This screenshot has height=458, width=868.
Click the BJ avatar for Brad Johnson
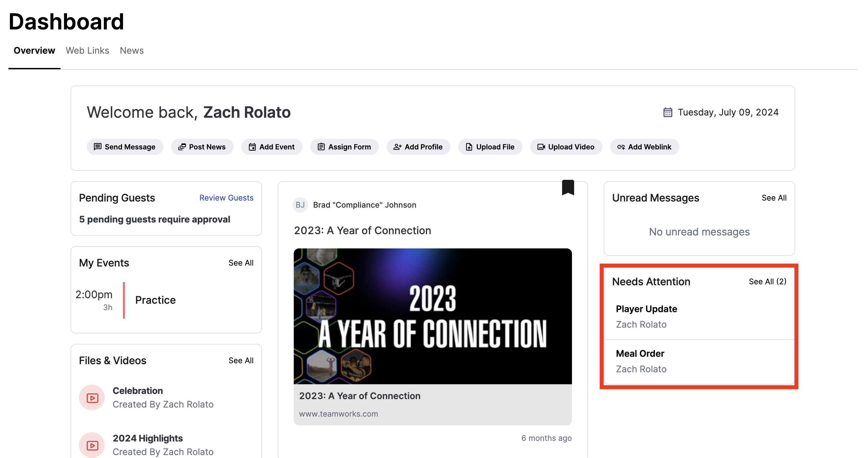click(300, 205)
